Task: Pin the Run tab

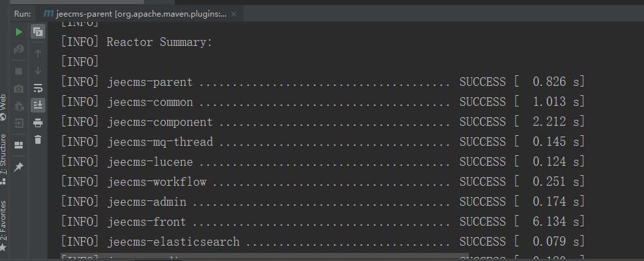Action: pyautogui.click(x=19, y=167)
